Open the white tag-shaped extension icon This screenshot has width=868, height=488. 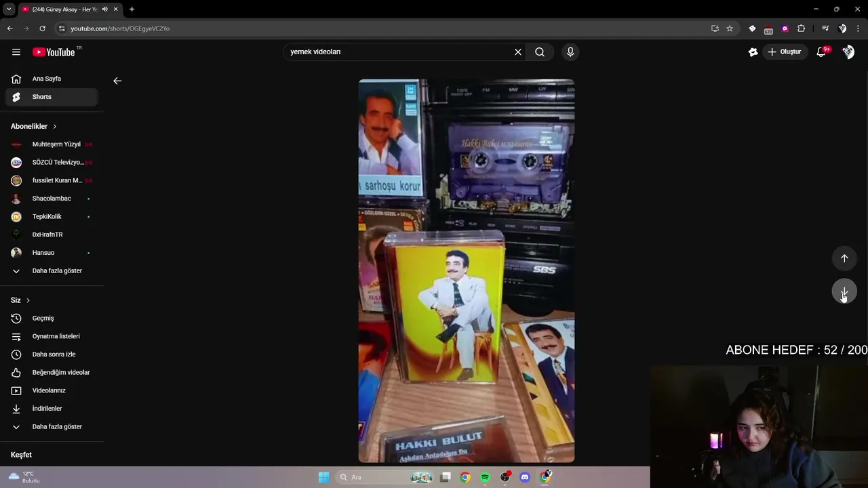click(752, 28)
